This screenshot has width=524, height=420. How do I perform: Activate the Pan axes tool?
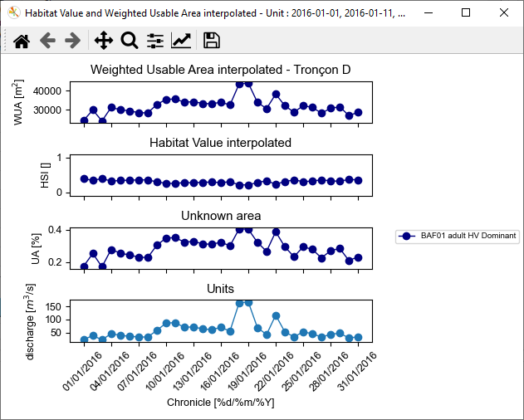pos(103,40)
